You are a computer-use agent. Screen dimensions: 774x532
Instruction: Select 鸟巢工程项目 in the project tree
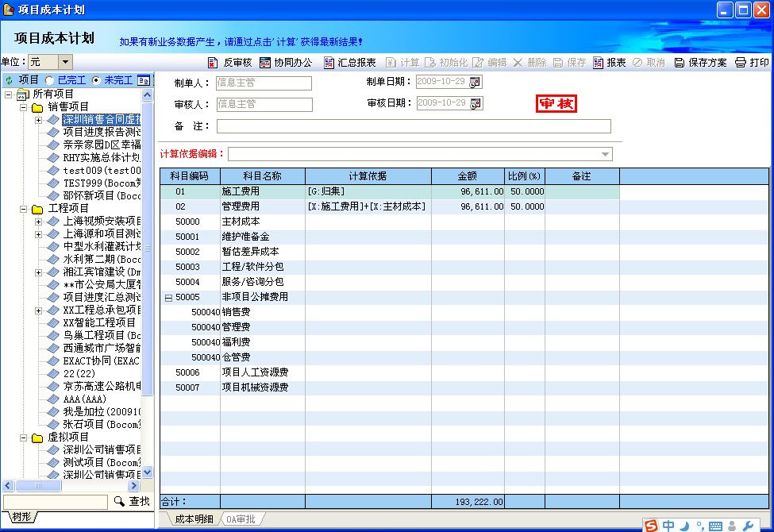[x=102, y=335]
